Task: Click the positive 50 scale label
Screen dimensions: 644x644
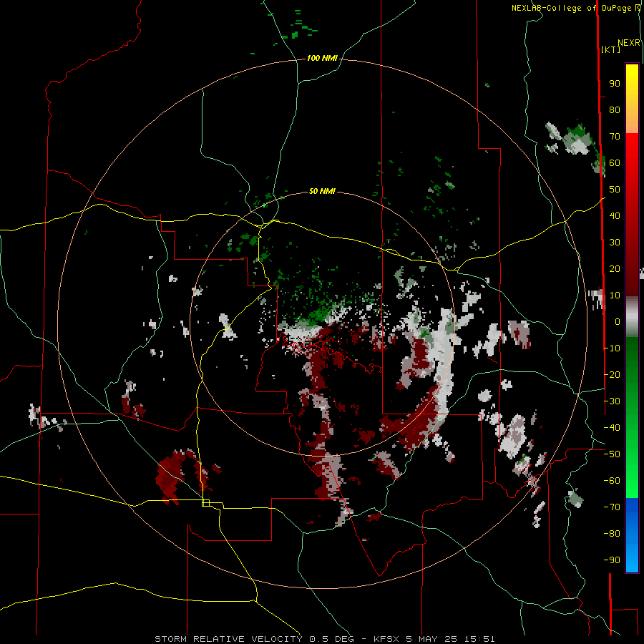Action: (x=615, y=190)
